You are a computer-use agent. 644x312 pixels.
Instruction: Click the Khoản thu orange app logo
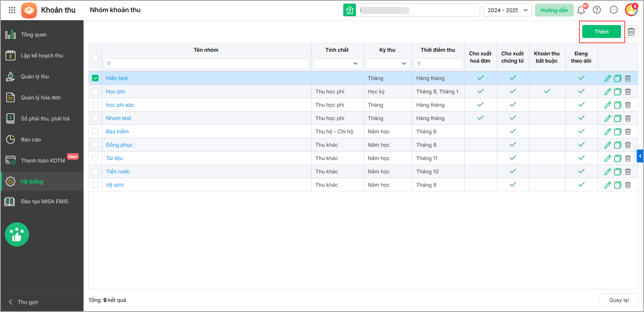(x=29, y=10)
